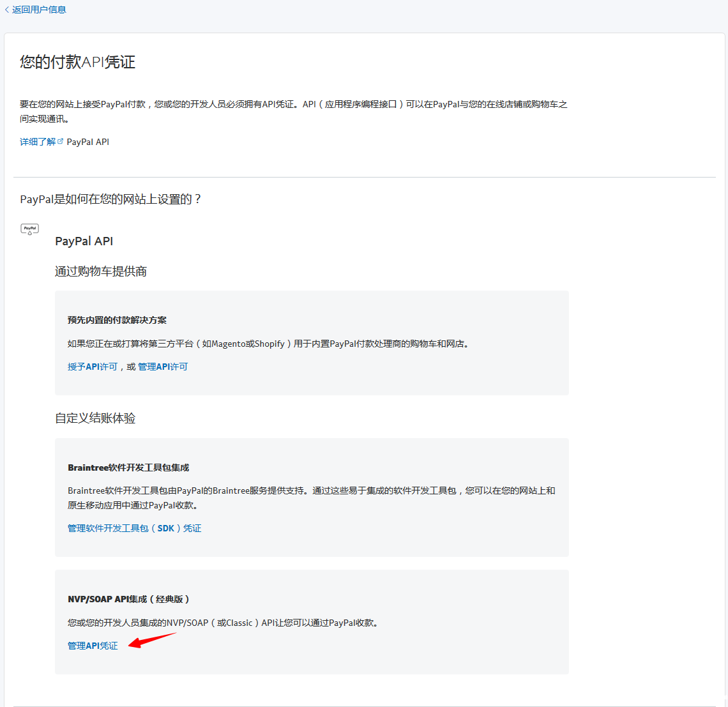Screen dimensions: 728x707
Task: Click the red arrow pointing to 管理API凭证
Action: click(x=151, y=641)
